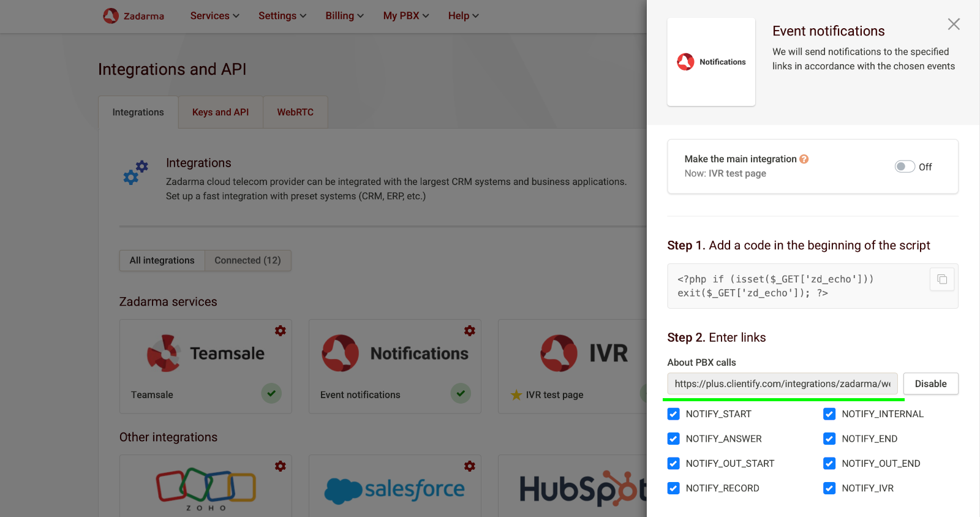Expand the My PBX menu
Viewport: 980px width, 517px height.
[405, 16]
